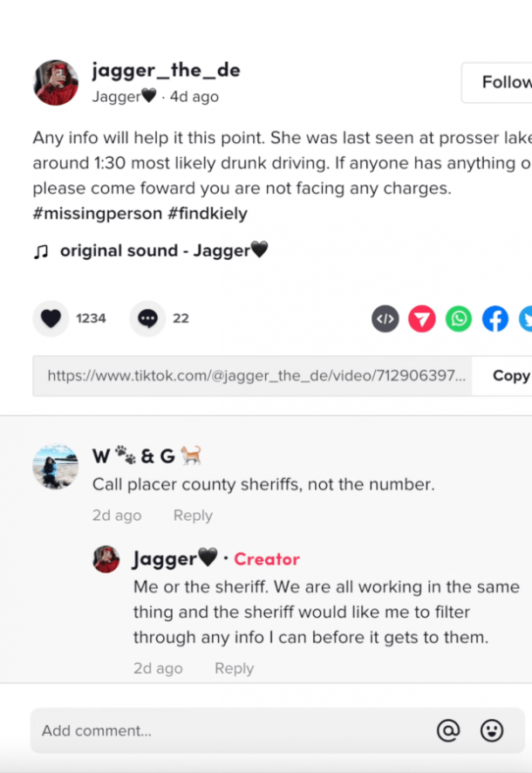Click the embed code icon
Image resolution: width=532 pixels, height=773 pixels.
click(385, 319)
